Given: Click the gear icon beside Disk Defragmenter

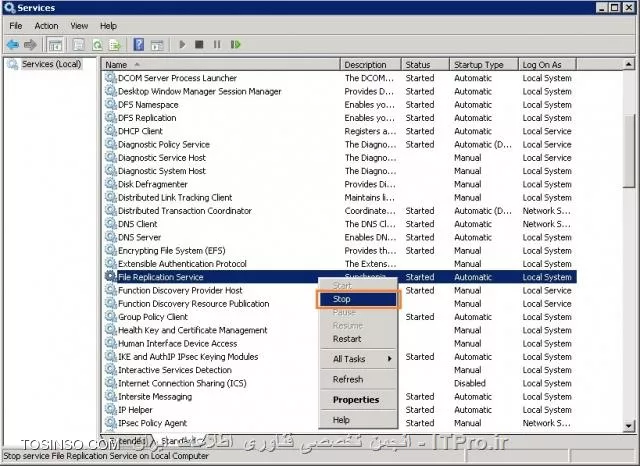Looking at the screenshot, I should 110,184.
